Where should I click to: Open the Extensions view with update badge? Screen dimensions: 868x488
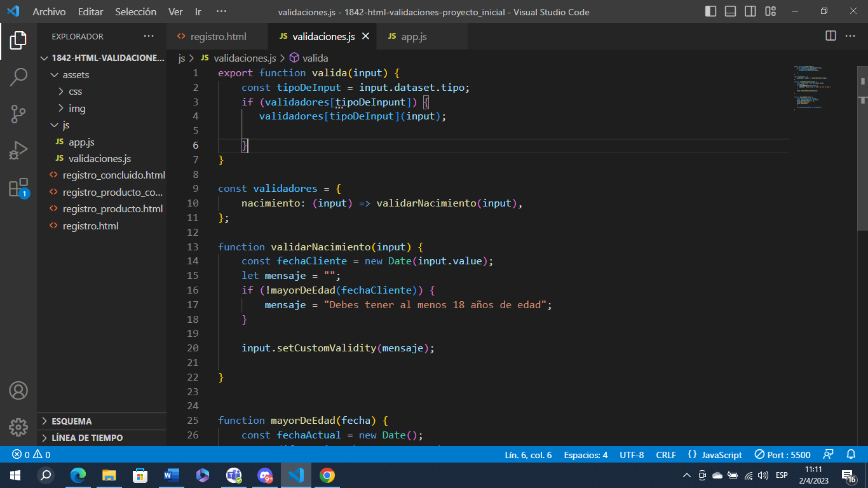[18, 188]
